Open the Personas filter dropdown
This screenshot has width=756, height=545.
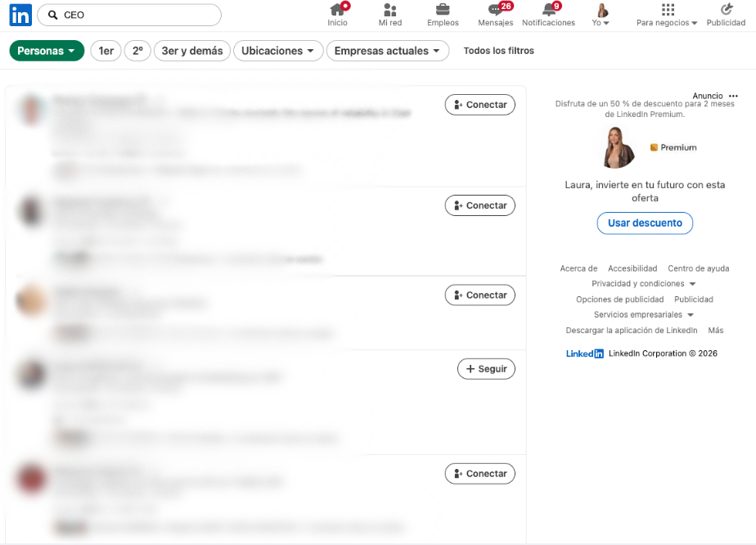47,51
